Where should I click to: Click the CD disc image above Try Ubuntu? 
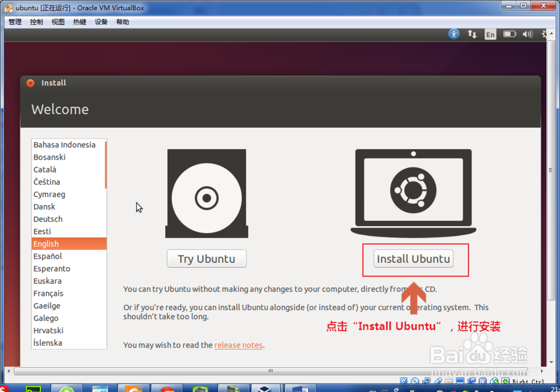[x=207, y=194]
